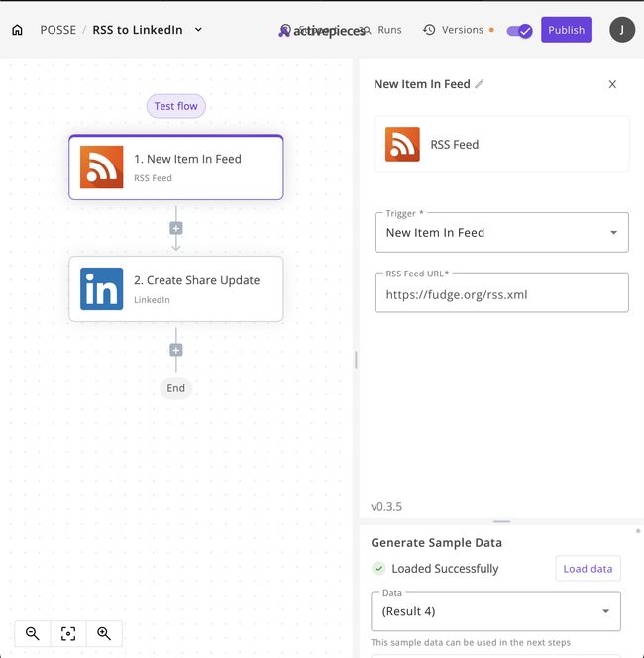Grab the sample data panel resize handle
The height and width of the screenshot is (658, 644).
pyautogui.click(x=501, y=521)
